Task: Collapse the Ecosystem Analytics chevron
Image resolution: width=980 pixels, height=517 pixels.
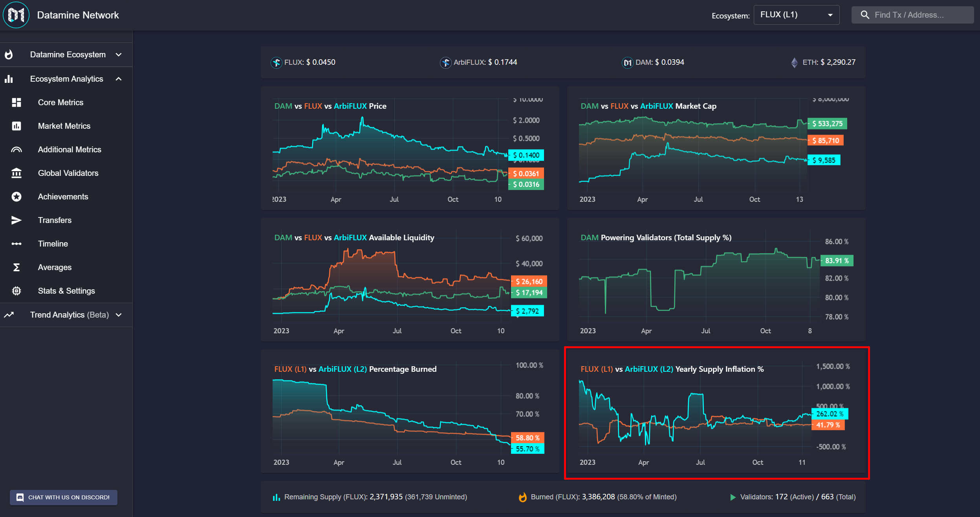Action: click(119, 79)
